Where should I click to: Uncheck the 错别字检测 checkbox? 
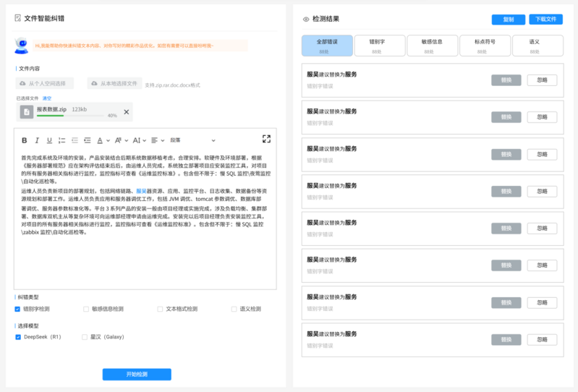click(18, 309)
